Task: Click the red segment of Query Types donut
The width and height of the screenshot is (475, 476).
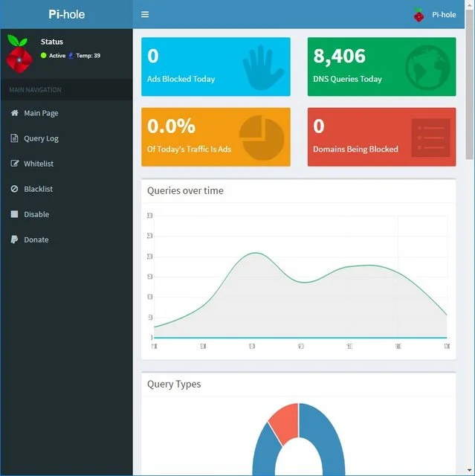Action: [285, 423]
